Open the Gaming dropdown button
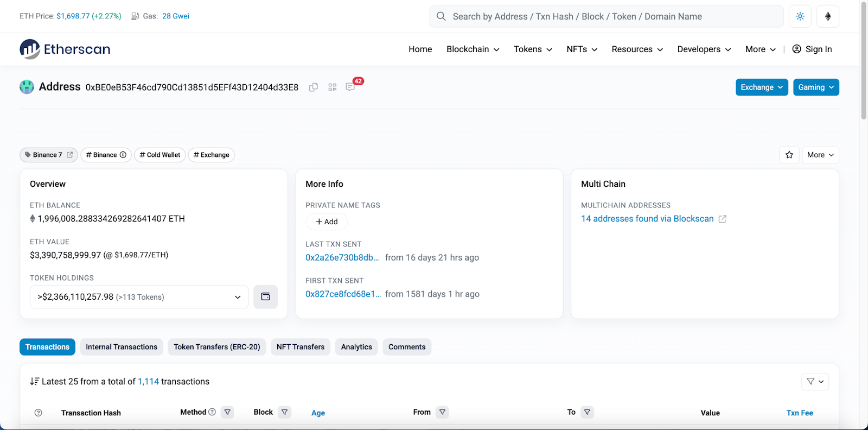The height and width of the screenshot is (430, 868). coord(816,87)
